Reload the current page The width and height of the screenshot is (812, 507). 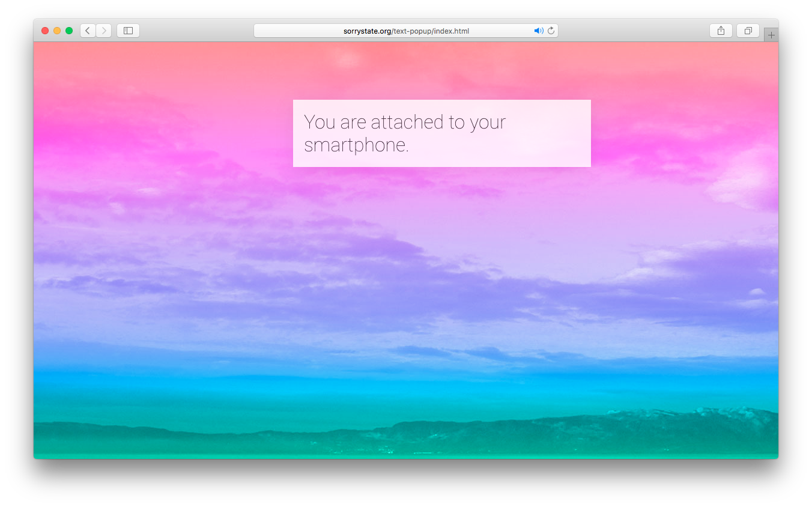point(551,31)
